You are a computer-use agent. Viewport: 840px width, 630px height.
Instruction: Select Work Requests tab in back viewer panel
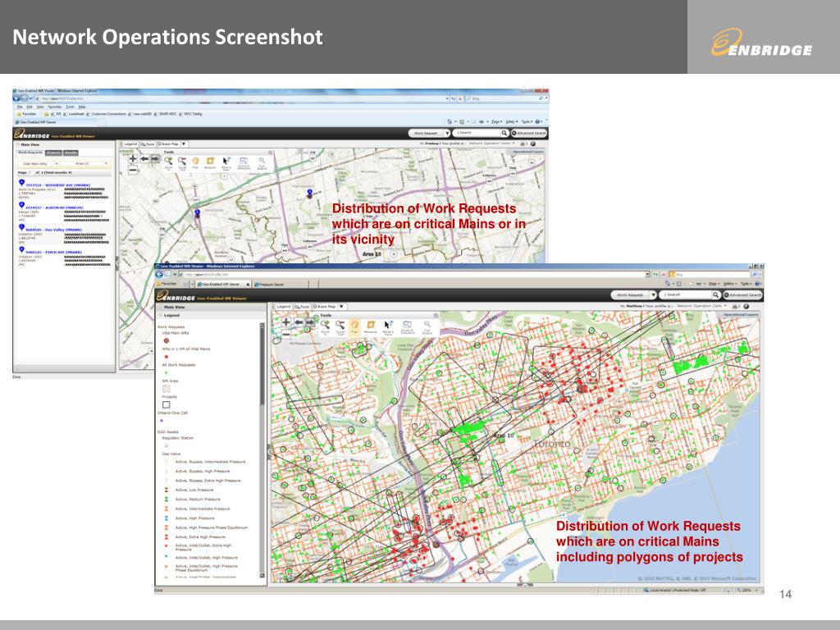[x=30, y=153]
